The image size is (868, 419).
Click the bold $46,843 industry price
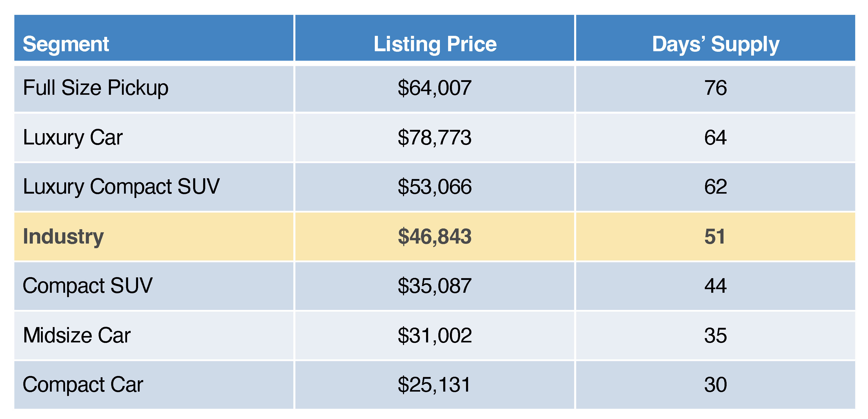[x=434, y=236]
